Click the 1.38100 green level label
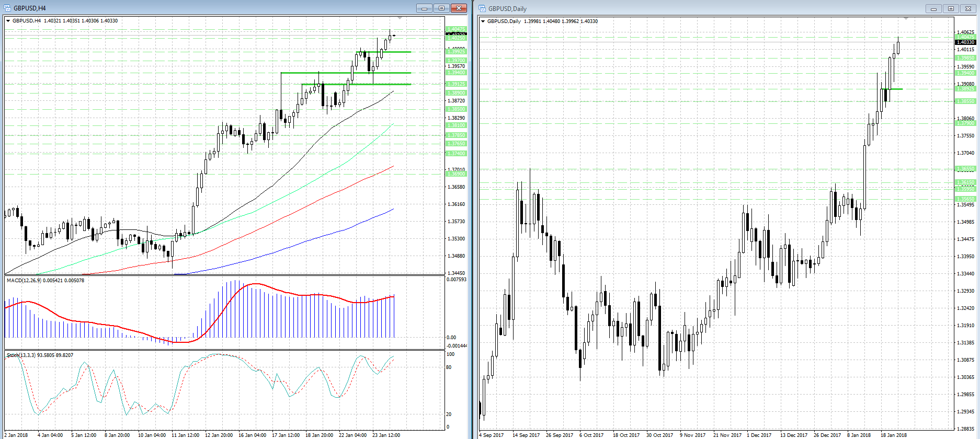The image size is (980, 439). (x=456, y=125)
